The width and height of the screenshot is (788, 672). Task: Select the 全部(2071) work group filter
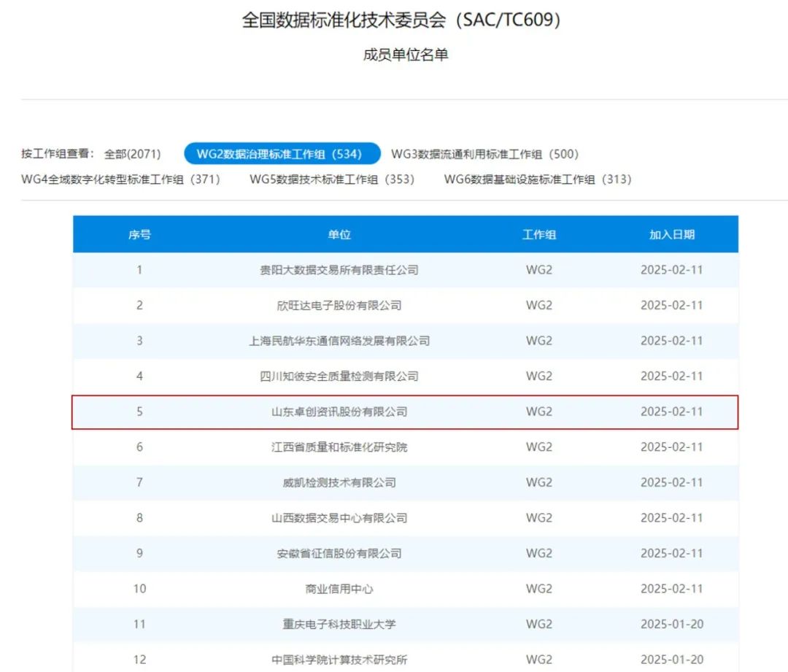click(x=132, y=154)
